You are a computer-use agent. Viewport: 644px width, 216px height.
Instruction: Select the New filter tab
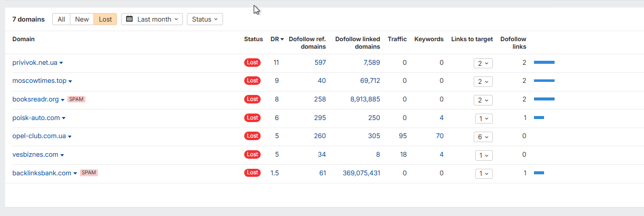tap(82, 19)
